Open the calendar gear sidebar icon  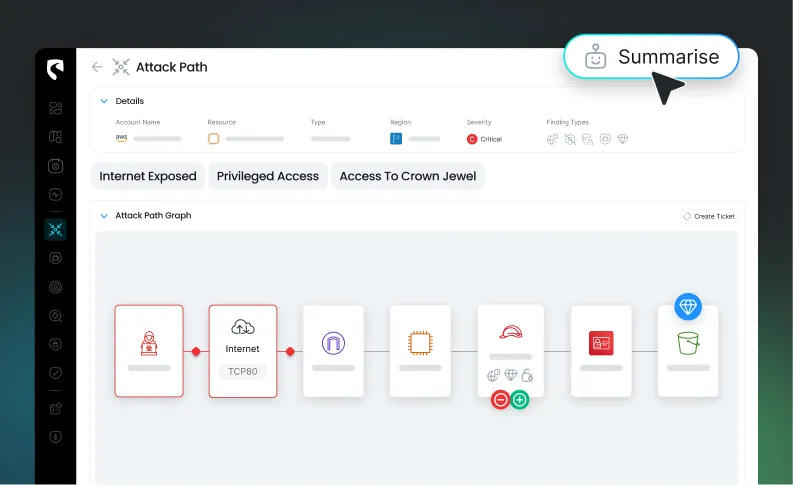(x=55, y=166)
